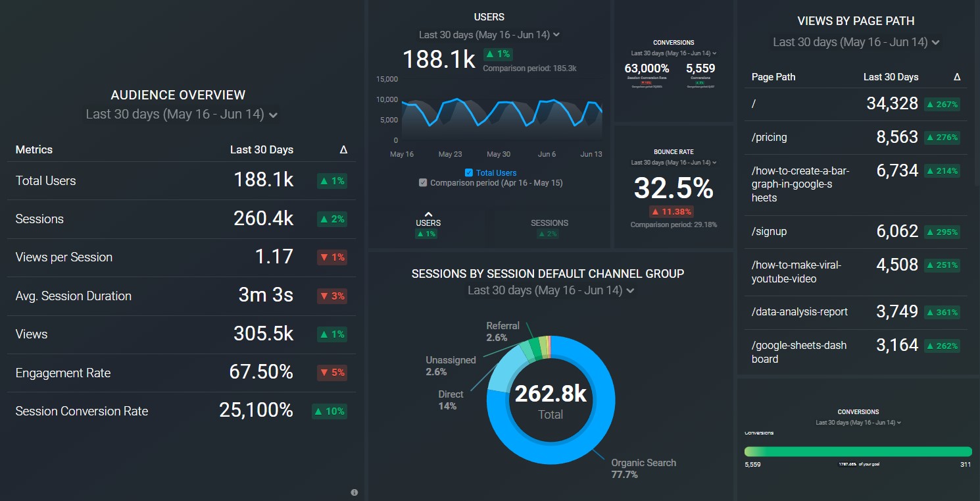Image resolution: width=980 pixels, height=501 pixels.
Task: Click the green 1% badge in Total Users row
Action: (332, 181)
